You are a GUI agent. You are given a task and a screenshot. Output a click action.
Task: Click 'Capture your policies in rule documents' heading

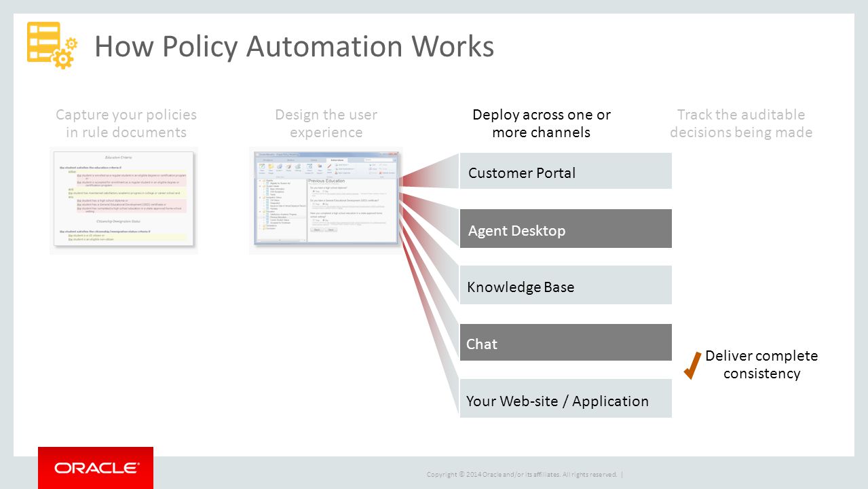pyautogui.click(x=126, y=123)
